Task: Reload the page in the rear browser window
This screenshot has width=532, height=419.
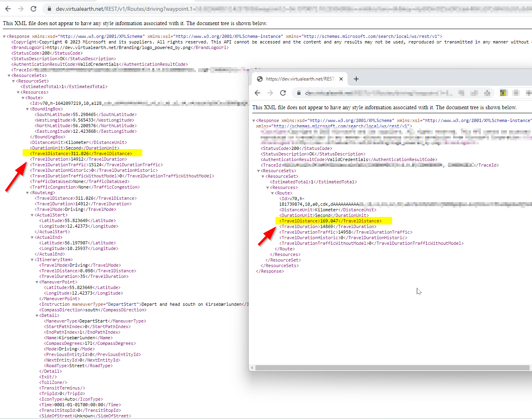Action: point(33,9)
